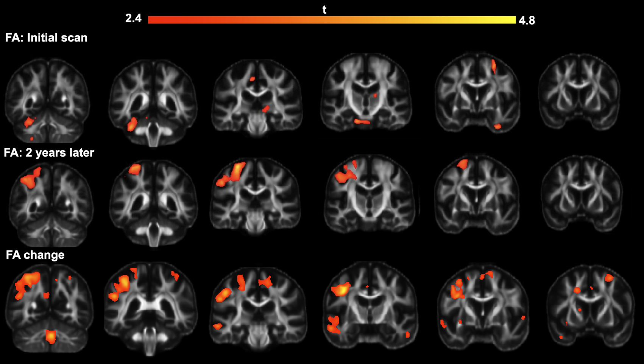
Task: Click the 't' label above the color bar
Action: (x=324, y=10)
